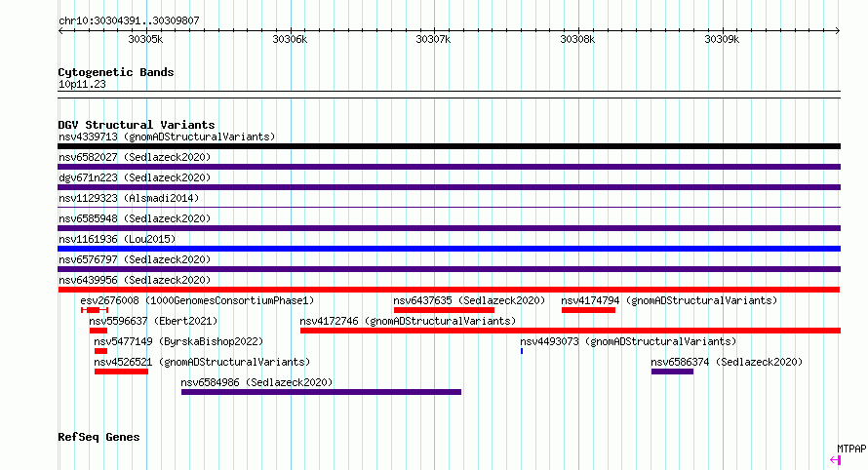Click the chr10:30304391..30309807 region label

(129, 20)
